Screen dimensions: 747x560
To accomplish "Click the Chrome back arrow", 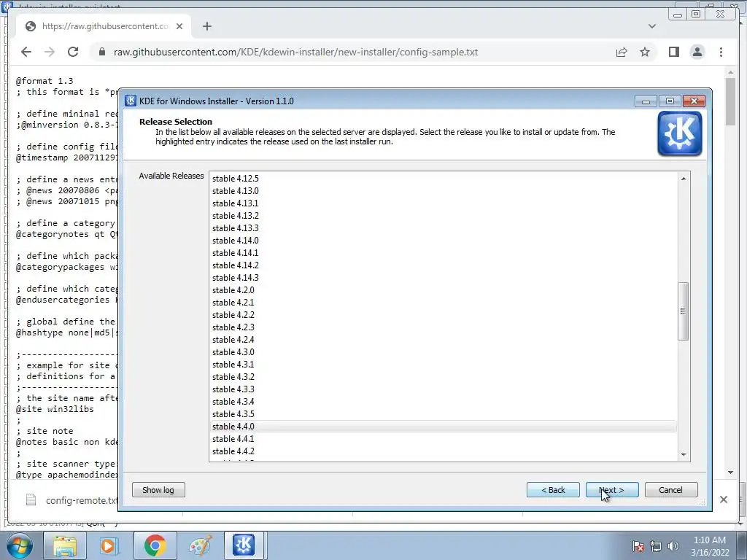I will 26,52.
